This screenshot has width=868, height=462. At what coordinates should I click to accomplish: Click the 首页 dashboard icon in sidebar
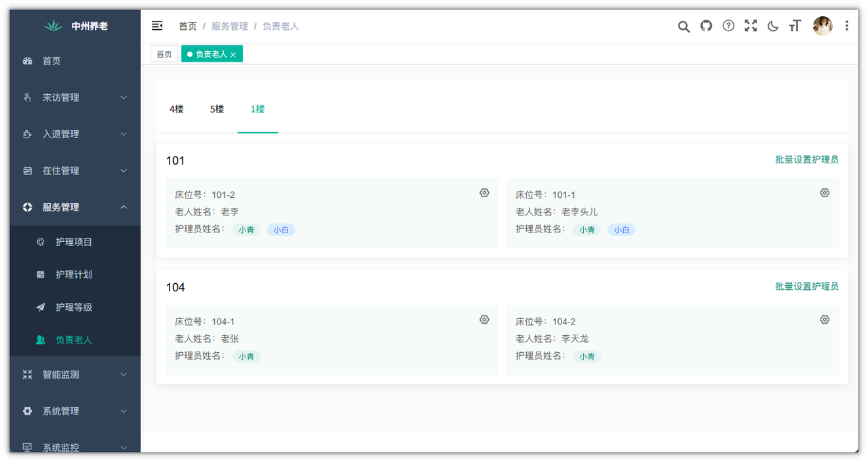click(x=28, y=61)
